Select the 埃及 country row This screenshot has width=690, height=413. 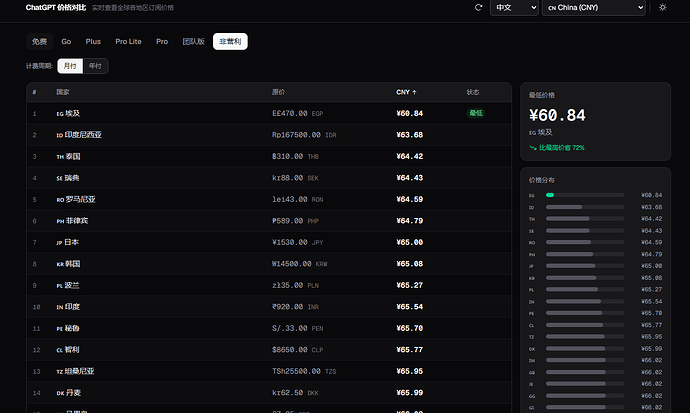pyautogui.click(x=269, y=113)
